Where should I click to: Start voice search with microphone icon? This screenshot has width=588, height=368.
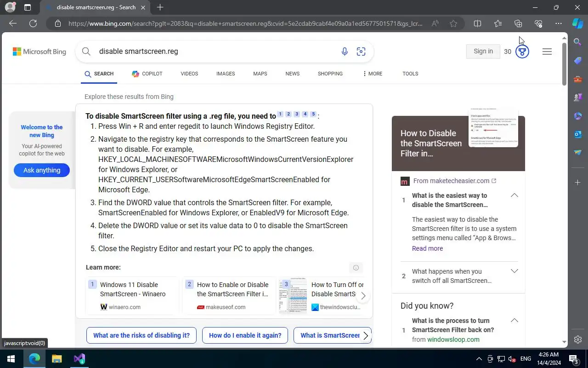[x=345, y=52]
